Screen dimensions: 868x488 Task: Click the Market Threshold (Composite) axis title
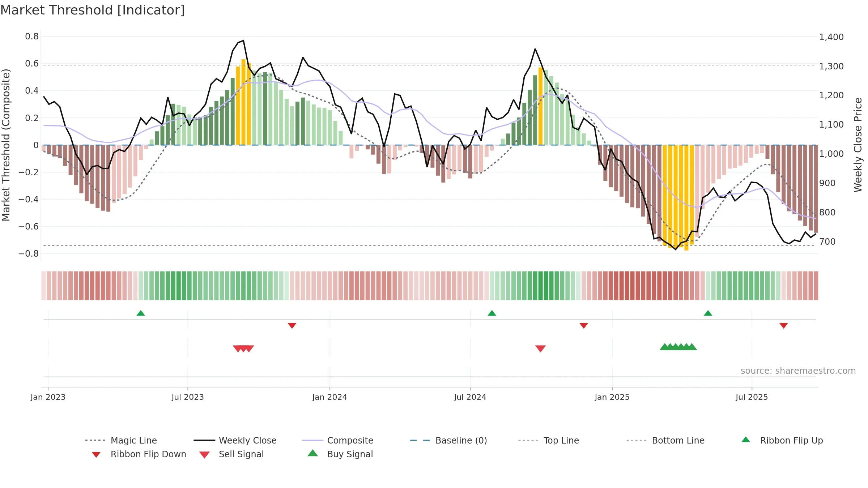click(x=6, y=145)
